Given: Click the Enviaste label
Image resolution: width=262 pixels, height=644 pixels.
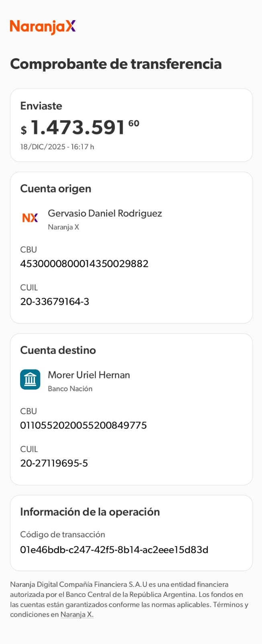Looking at the screenshot, I should click(41, 106).
